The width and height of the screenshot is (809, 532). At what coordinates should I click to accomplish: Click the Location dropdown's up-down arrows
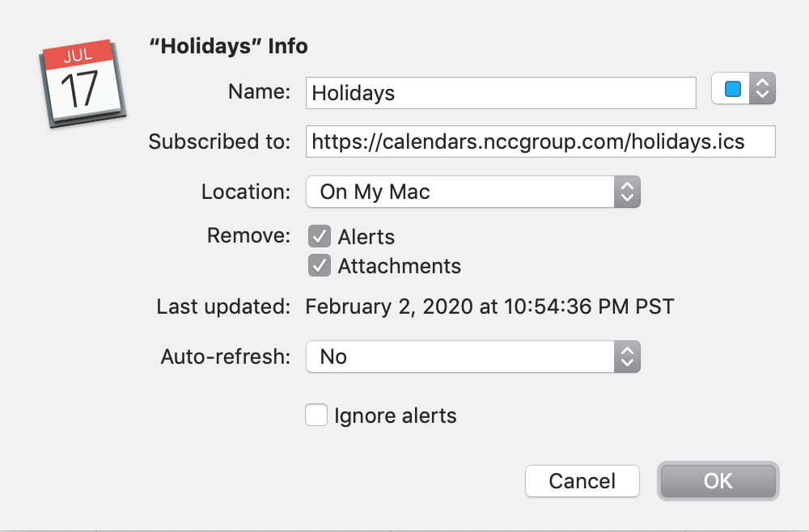[x=627, y=192]
